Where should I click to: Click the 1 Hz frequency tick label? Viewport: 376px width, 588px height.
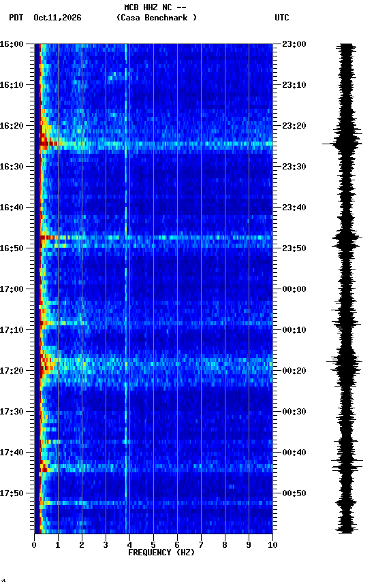pos(58,545)
